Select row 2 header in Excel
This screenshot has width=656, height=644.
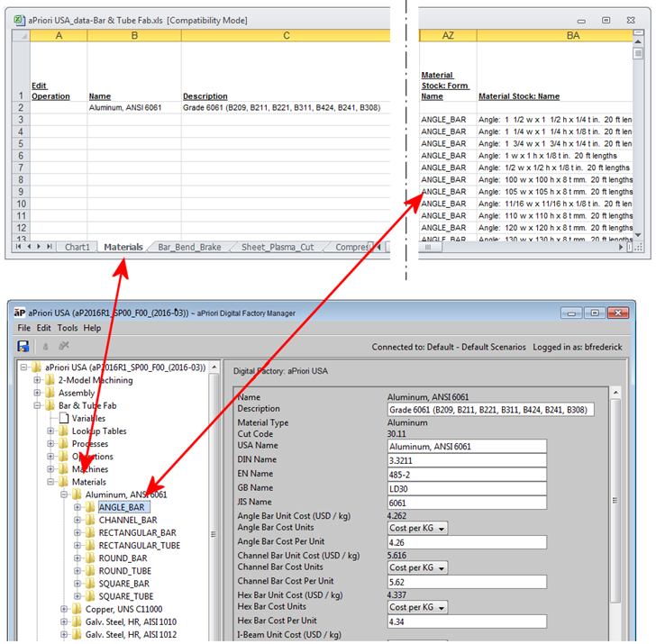click(21, 107)
